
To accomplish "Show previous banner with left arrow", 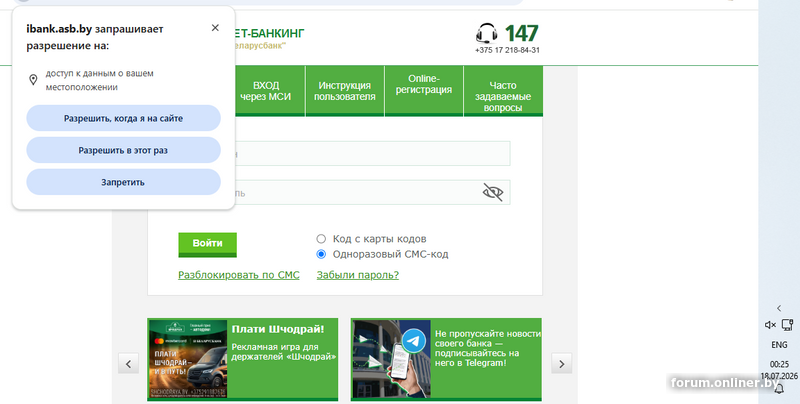I will point(129,364).
